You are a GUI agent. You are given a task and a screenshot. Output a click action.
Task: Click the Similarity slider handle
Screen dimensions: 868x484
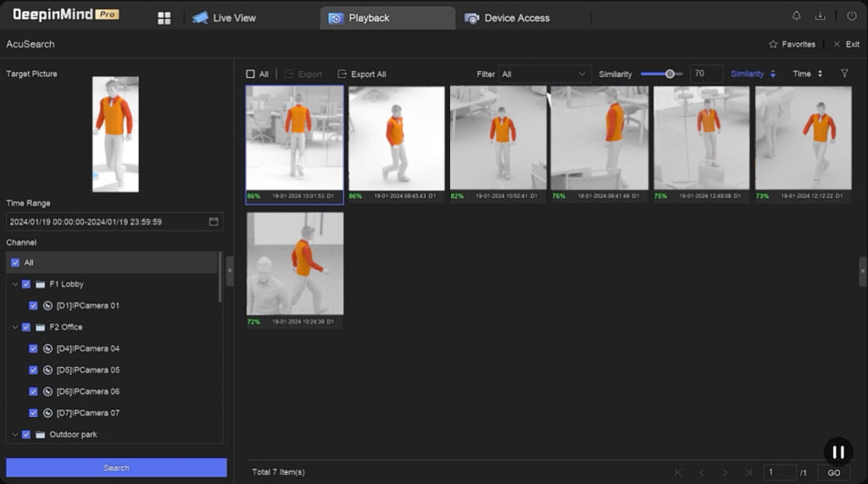pyautogui.click(x=670, y=75)
